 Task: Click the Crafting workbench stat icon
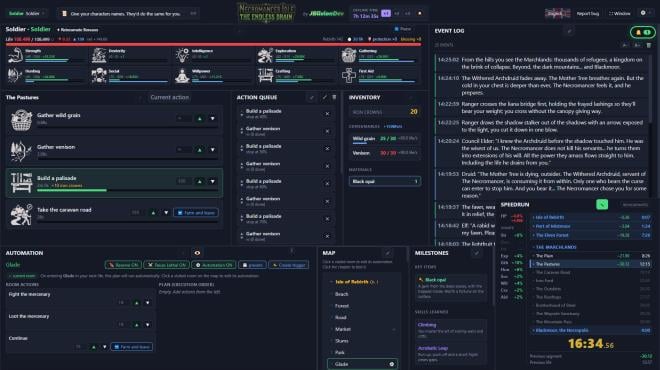click(266, 75)
